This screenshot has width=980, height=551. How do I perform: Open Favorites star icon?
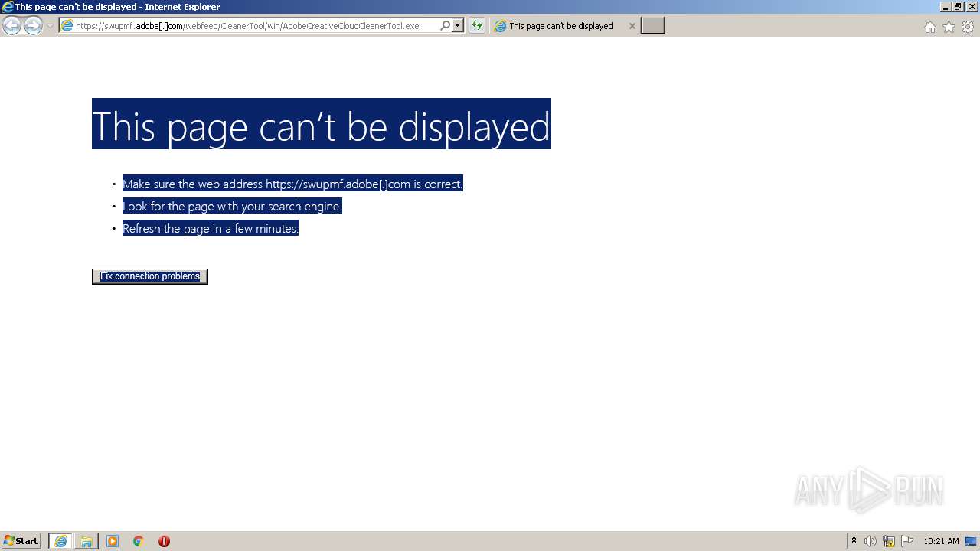tap(949, 27)
